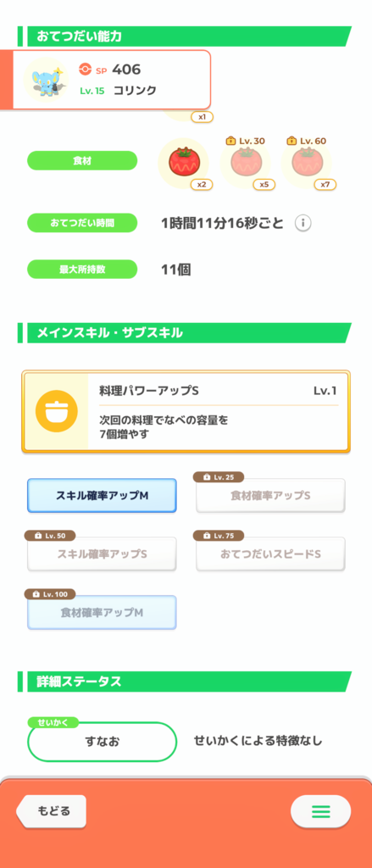372x868 pixels.
Task: Tap the info icon beside おてつだい時間
Action: (303, 223)
